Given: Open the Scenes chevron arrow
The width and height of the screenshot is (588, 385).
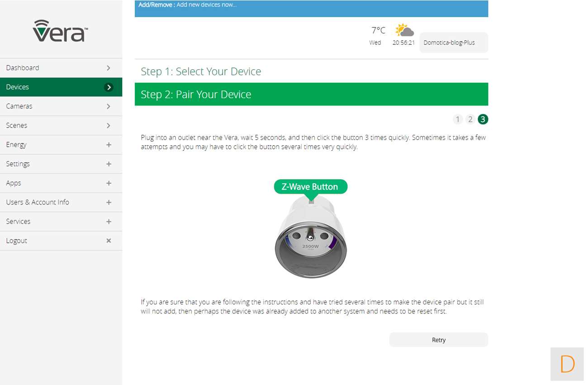Looking at the screenshot, I should [109, 125].
